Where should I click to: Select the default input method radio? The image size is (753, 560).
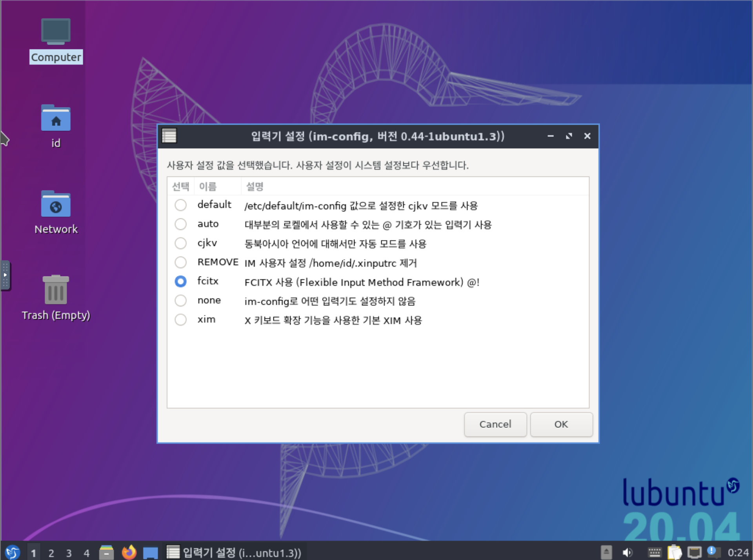click(180, 205)
